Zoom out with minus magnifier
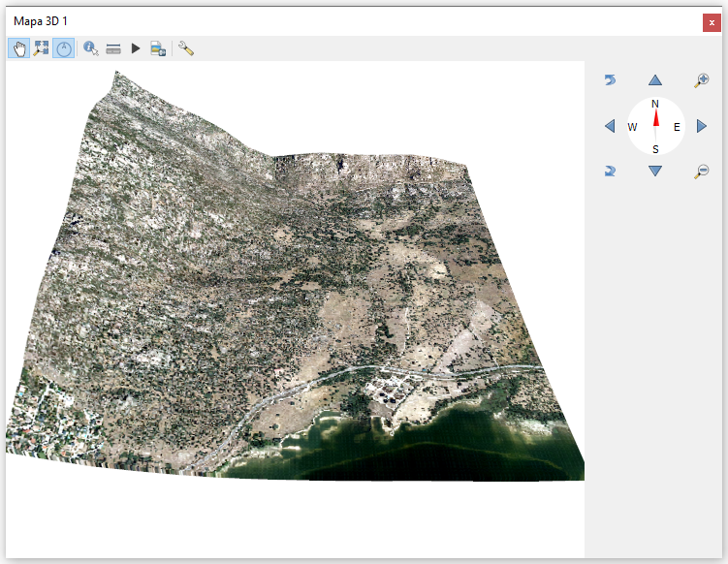The height and width of the screenshot is (564, 728). (701, 172)
